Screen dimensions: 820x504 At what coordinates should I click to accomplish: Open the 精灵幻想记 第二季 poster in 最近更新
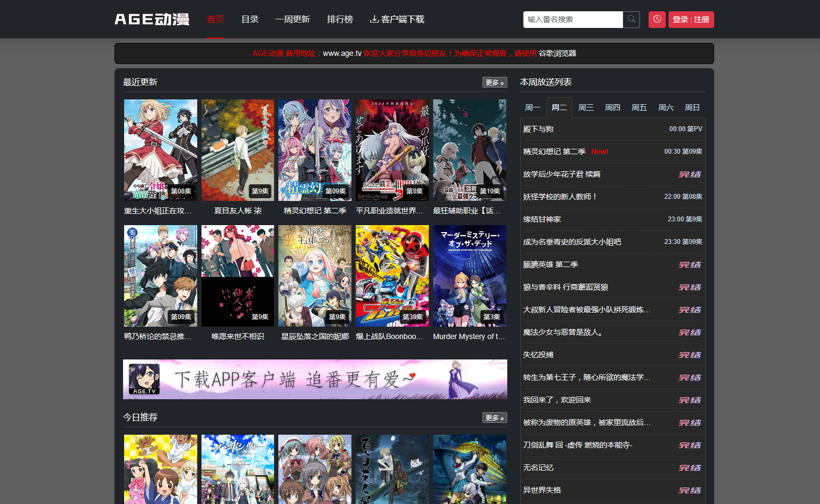[315, 150]
